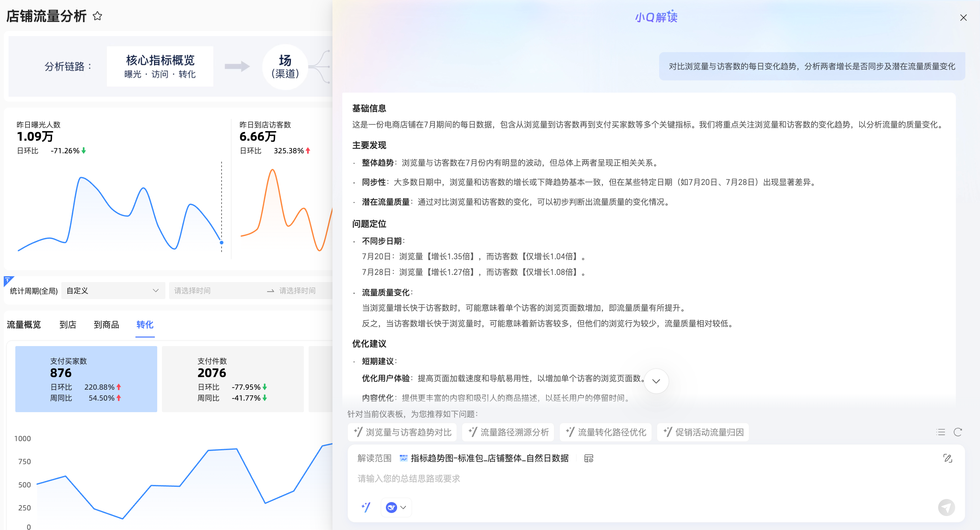
Task: Click the list icon beside recommended questions
Action: coord(941,432)
